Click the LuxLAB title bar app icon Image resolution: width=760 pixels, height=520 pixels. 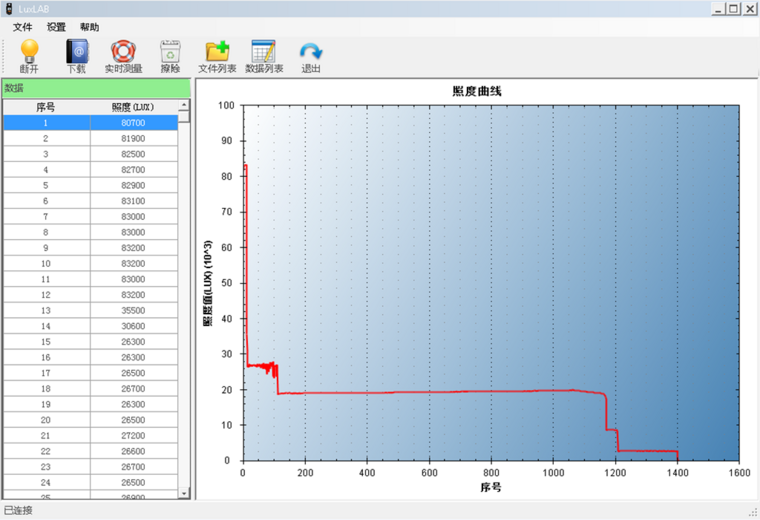[9, 9]
